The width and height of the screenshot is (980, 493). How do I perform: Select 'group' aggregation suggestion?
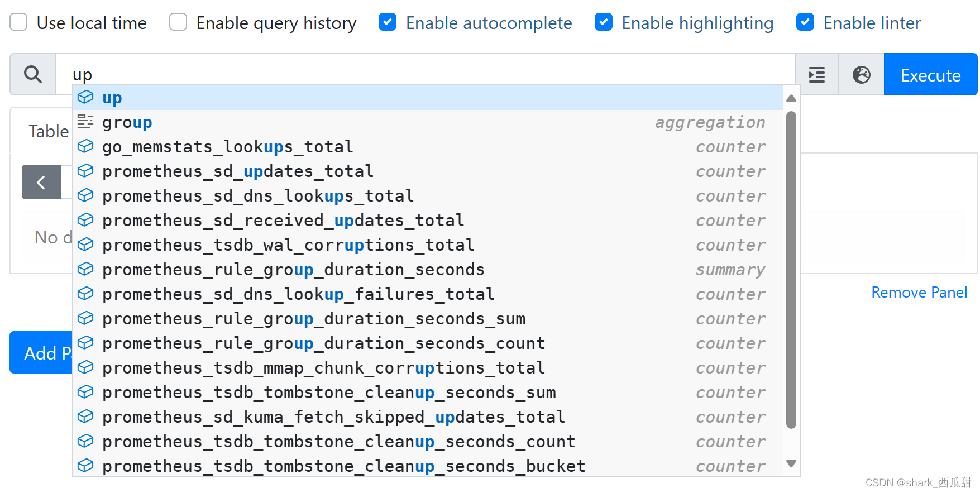428,122
